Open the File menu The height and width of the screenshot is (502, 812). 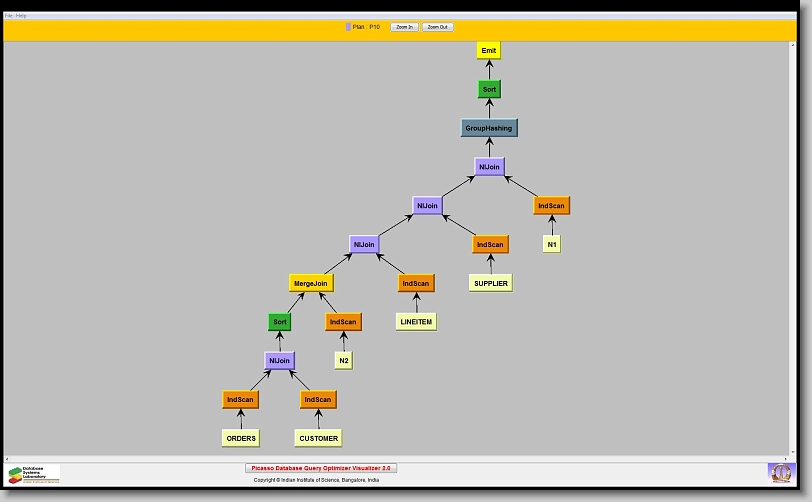pos(9,16)
